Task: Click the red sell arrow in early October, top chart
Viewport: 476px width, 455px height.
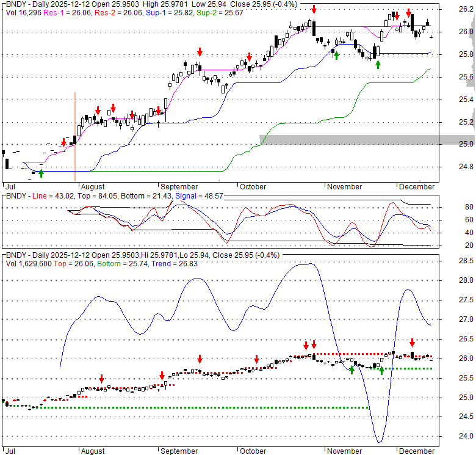Action: tap(249, 57)
